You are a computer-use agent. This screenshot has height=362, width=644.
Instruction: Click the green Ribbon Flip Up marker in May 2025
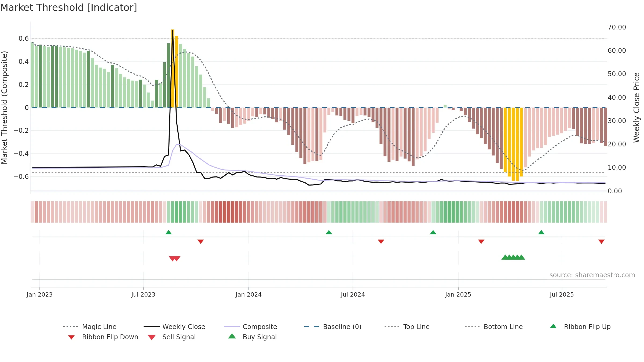(x=541, y=232)
